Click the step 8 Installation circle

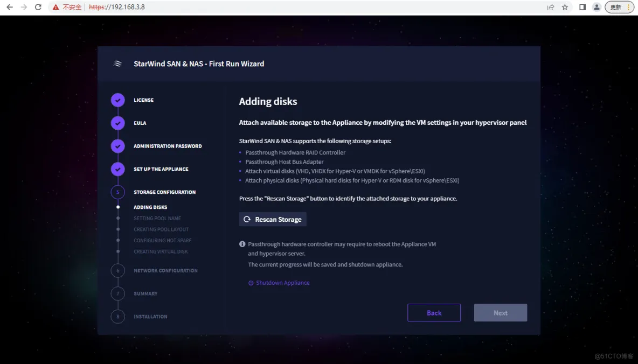pos(117,317)
